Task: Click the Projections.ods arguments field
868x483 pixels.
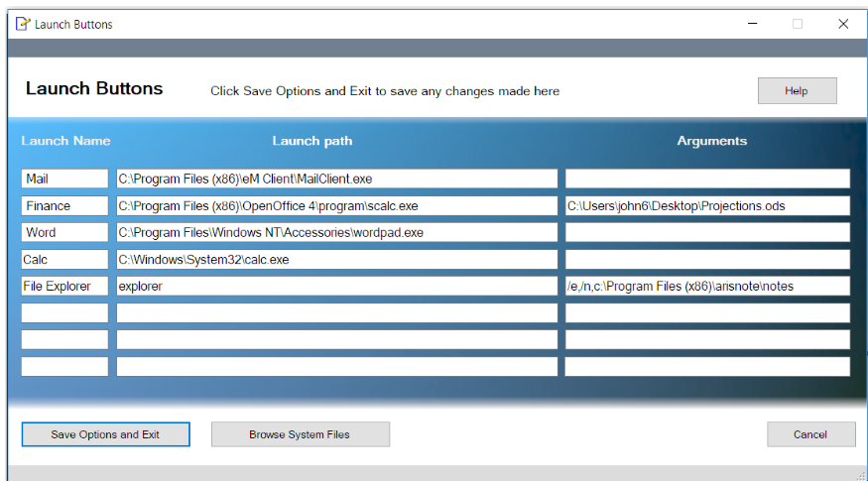Action: point(707,206)
